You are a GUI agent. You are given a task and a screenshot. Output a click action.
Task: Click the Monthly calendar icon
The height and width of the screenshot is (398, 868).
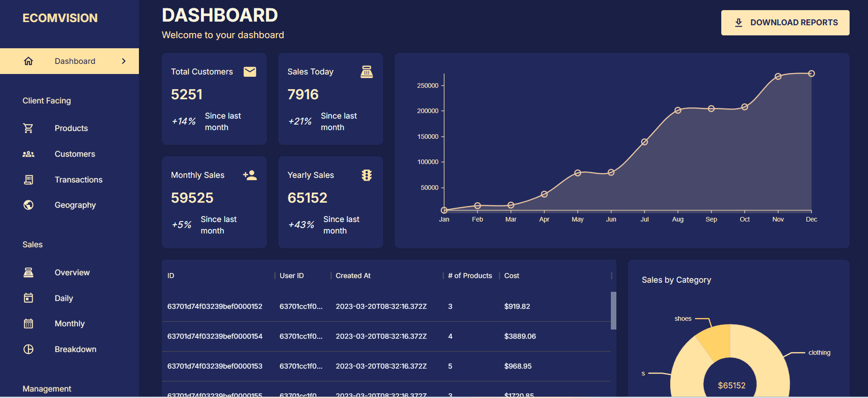(29, 324)
